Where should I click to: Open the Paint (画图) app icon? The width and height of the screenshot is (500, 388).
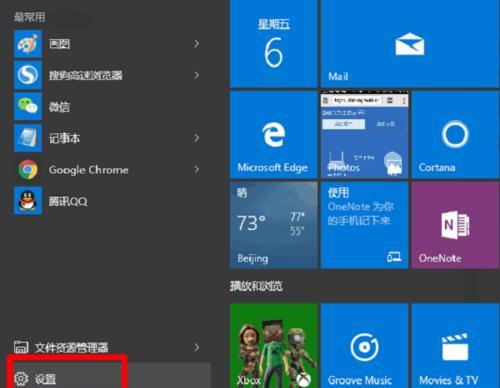coord(28,44)
